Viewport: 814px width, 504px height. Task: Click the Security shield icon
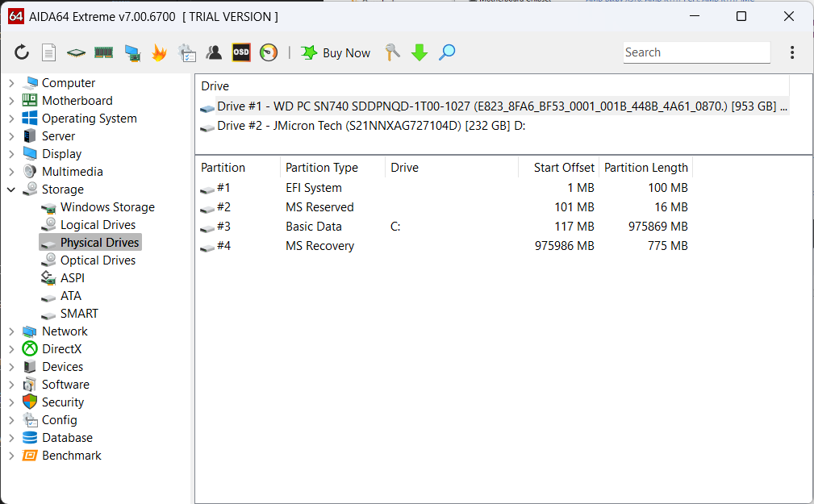coord(30,402)
